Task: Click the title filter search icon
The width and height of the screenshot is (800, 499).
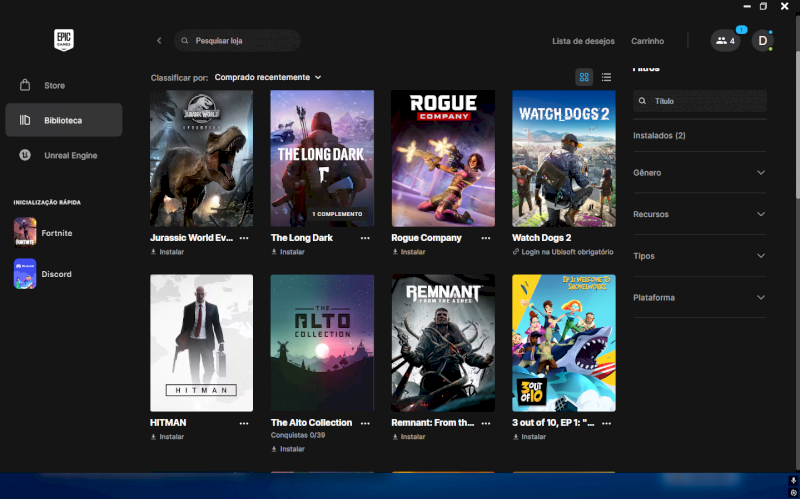Action: click(x=642, y=101)
